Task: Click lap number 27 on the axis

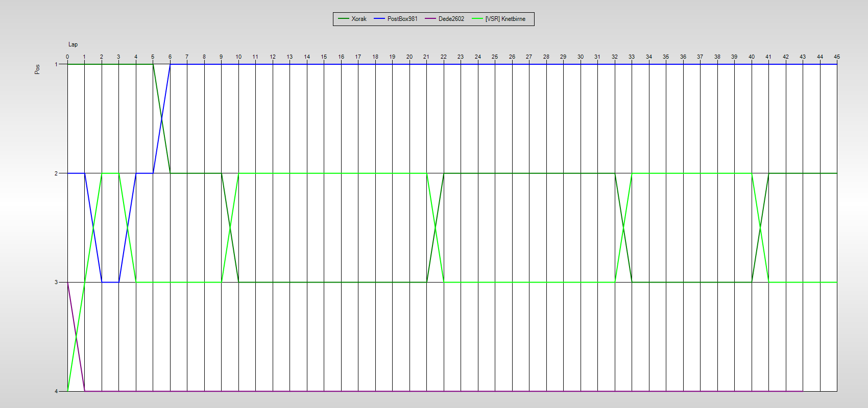Action: 529,57
